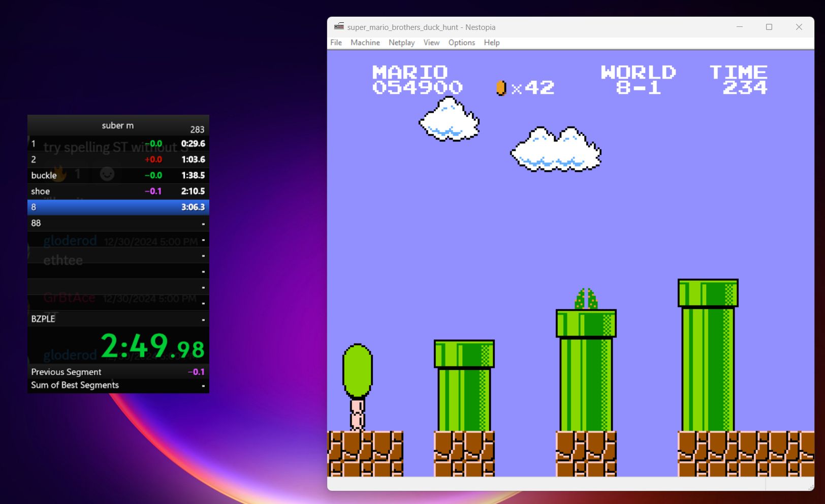Select the highlighted split row named 8
Screen dimensions: 825x504
pos(118,207)
